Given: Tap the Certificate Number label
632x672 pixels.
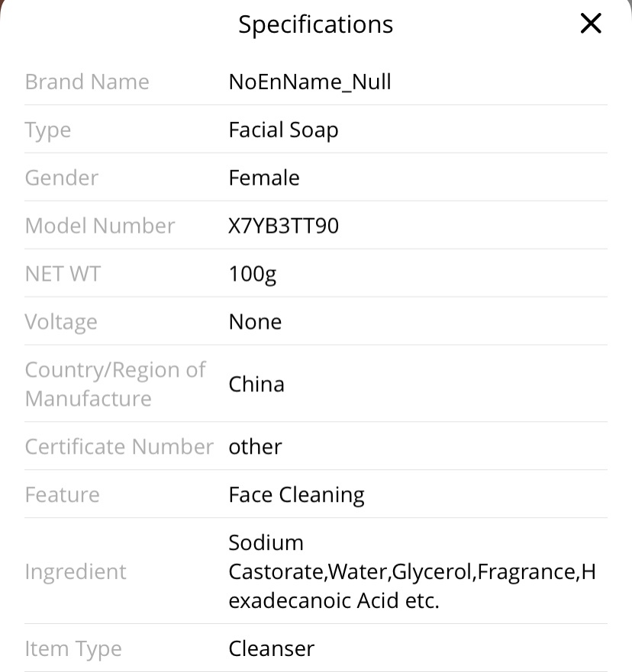Looking at the screenshot, I should [x=119, y=446].
